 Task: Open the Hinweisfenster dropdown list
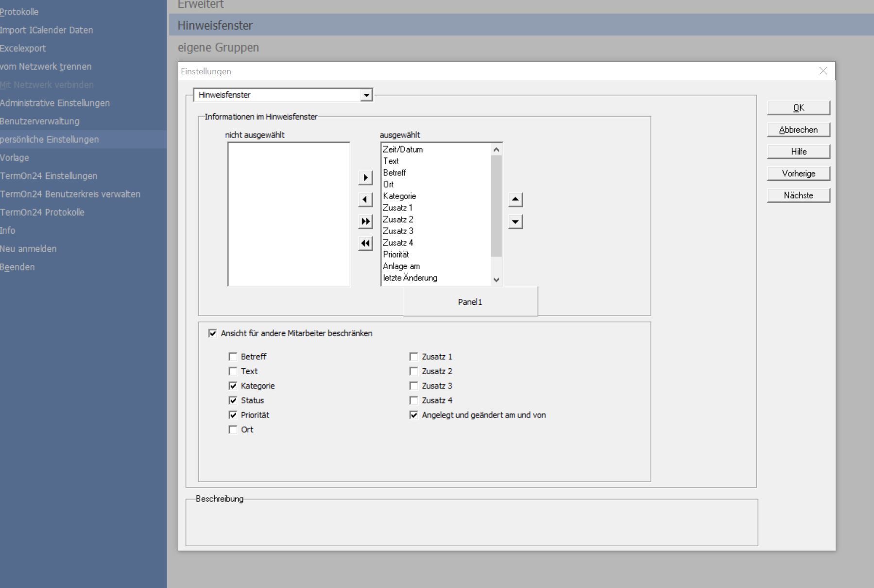[x=367, y=95]
